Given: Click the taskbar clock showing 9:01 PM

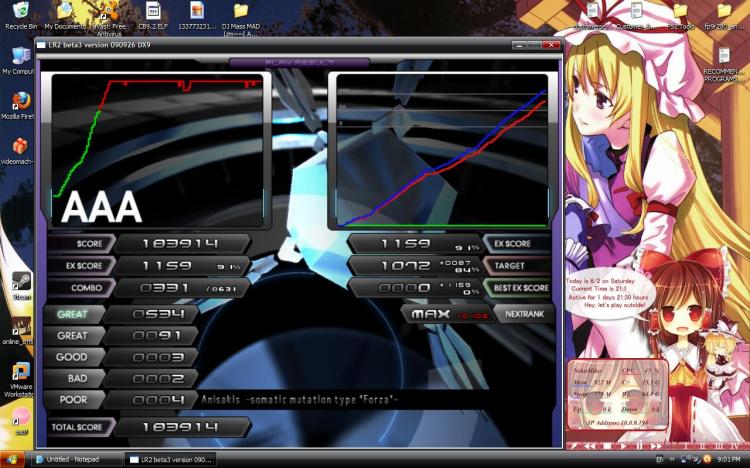Looking at the screenshot, I should 728,460.
